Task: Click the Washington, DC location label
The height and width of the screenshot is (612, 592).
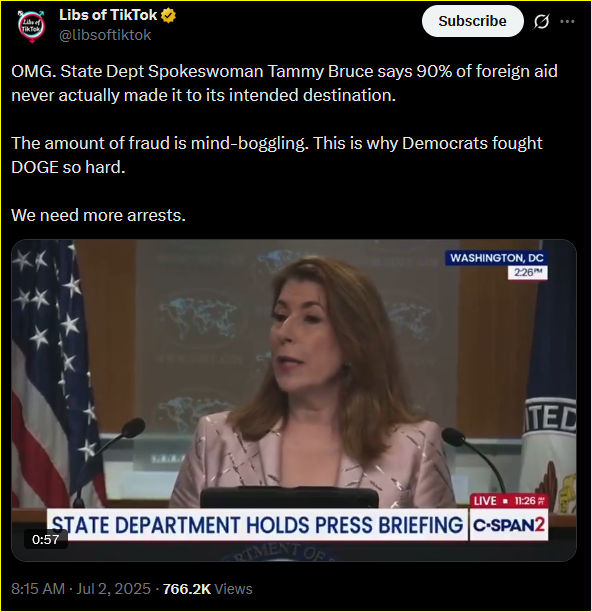Action: click(x=496, y=258)
